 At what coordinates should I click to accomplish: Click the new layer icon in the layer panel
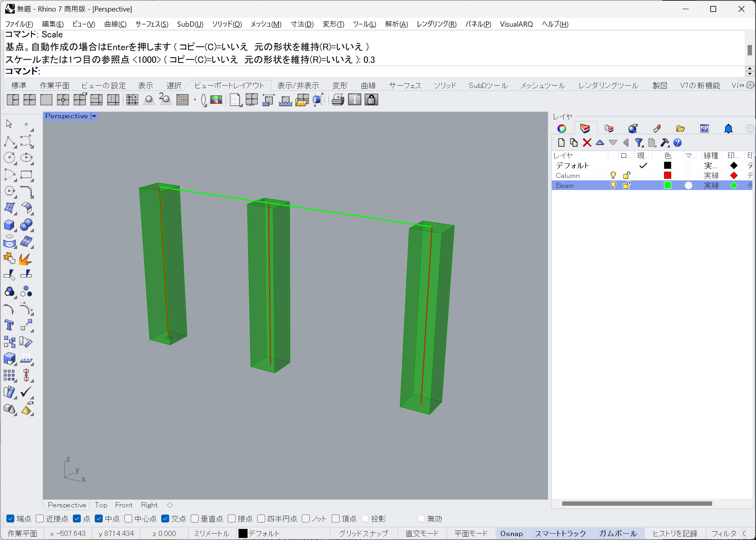[x=561, y=143]
